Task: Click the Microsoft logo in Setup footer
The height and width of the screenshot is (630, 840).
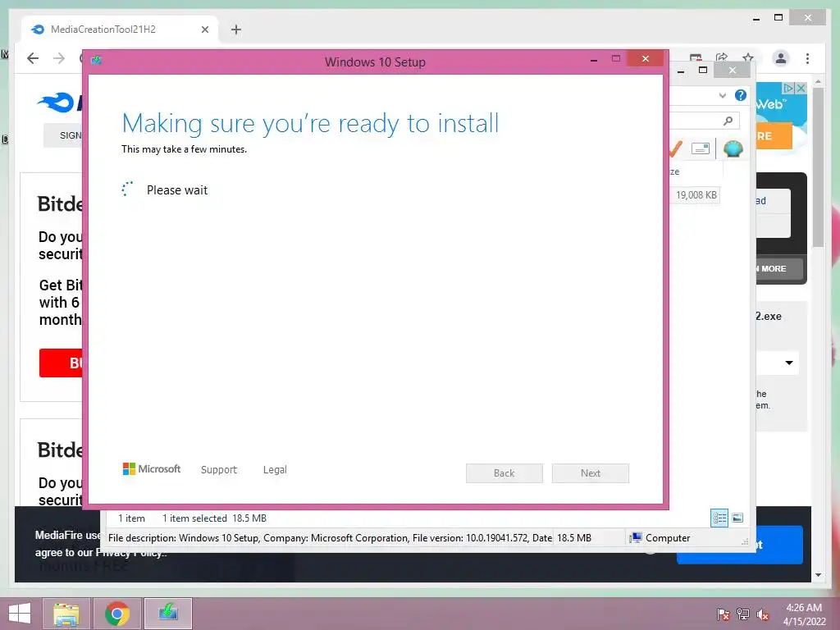Action: tap(152, 469)
